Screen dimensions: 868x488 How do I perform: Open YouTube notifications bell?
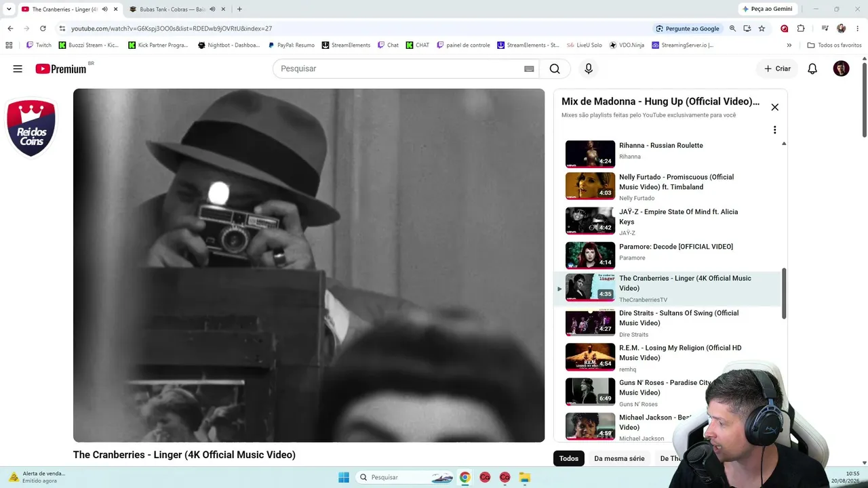pyautogui.click(x=812, y=68)
